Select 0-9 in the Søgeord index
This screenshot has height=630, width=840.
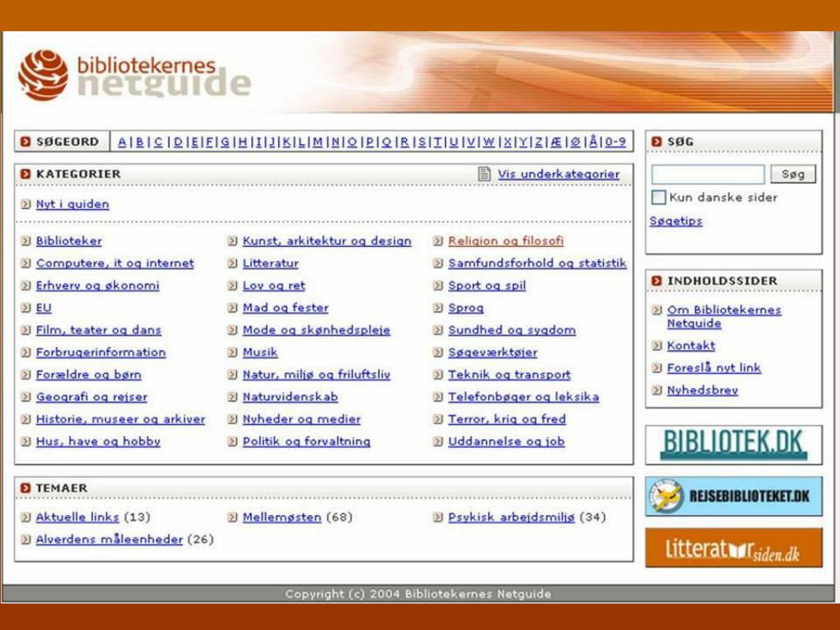pos(615,142)
